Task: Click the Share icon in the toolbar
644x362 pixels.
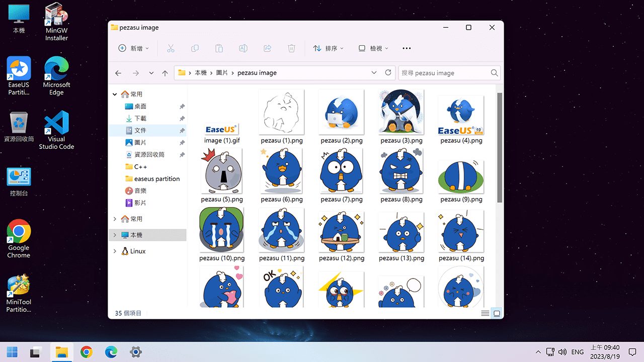Action: [267, 48]
